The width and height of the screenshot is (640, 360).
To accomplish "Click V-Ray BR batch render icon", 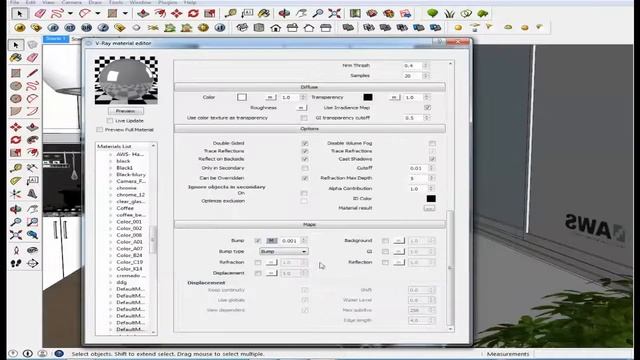I will point(87,28).
